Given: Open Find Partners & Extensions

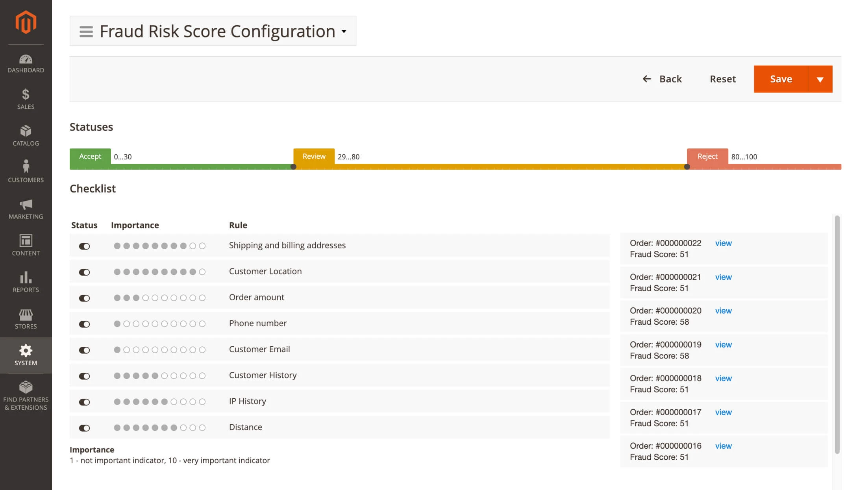Looking at the screenshot, I should (26, 395).
